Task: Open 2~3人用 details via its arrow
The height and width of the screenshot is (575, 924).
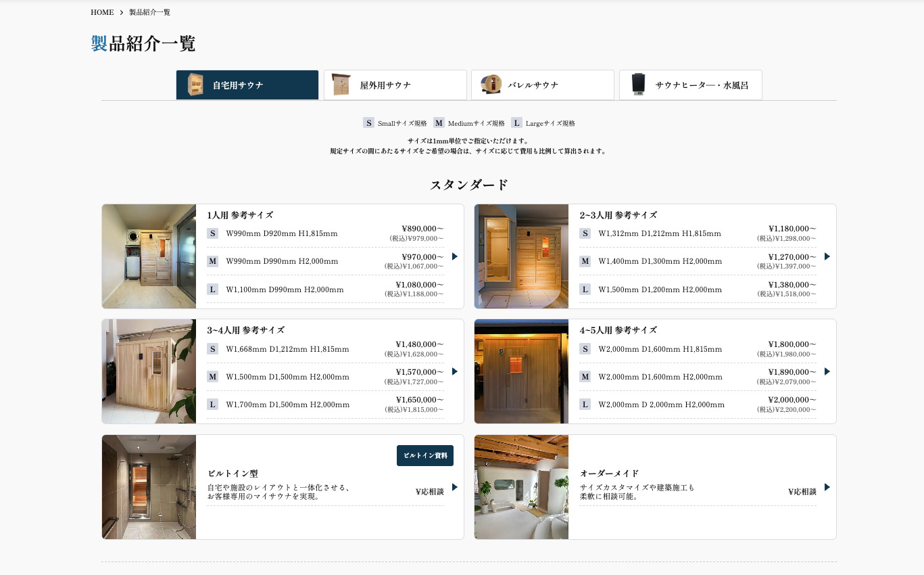Action: click(x=827, y=256)
